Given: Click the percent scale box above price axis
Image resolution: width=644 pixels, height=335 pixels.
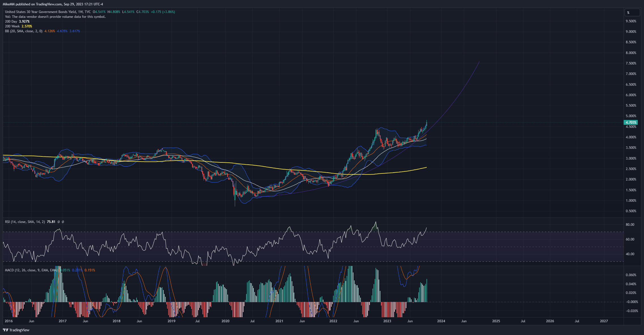Looking at the screenshot, I should (x=632, y=12).
